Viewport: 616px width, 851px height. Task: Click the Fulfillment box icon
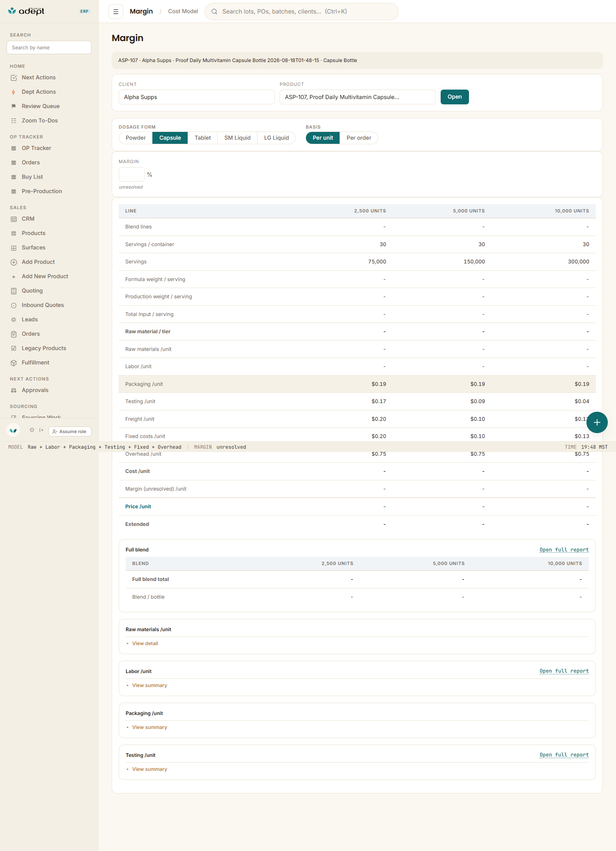point(14,363)
